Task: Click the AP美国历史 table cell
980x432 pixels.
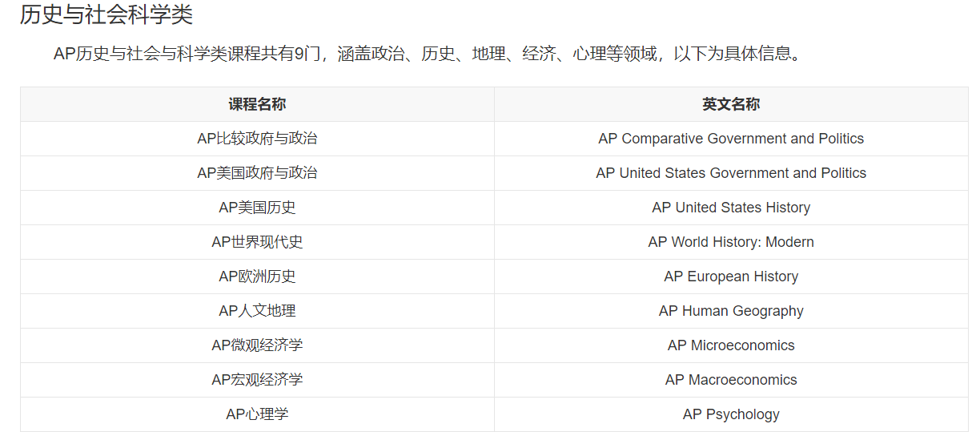Action: (257, 208)
